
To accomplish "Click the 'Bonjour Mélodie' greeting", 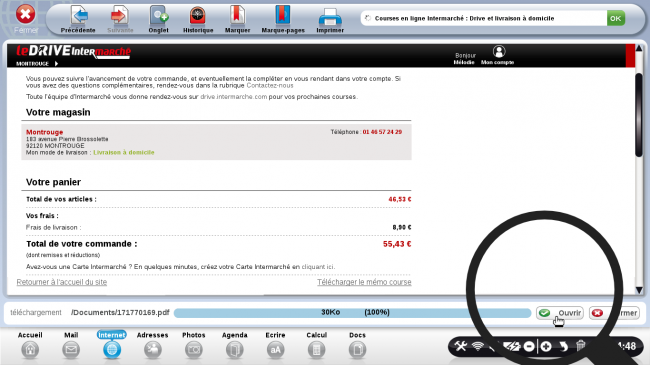I will tap(464, 58).
